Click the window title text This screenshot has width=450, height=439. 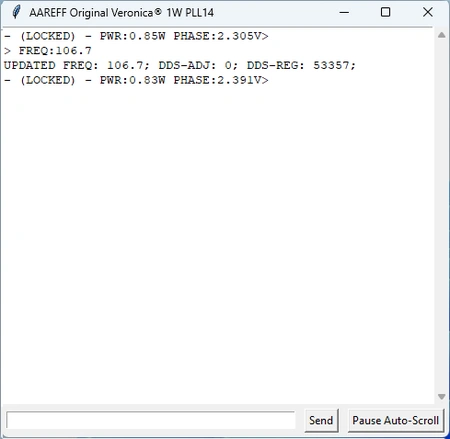(x=121, y=13)
